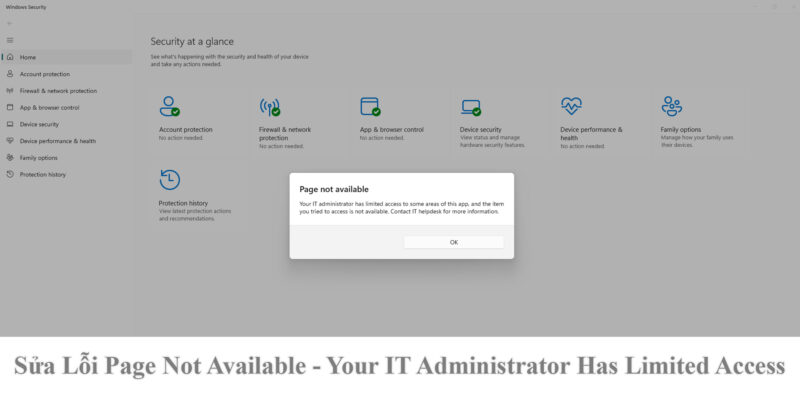Open the Account protection tile icon
The image size is (800, 400).
[x=169, y=106]
